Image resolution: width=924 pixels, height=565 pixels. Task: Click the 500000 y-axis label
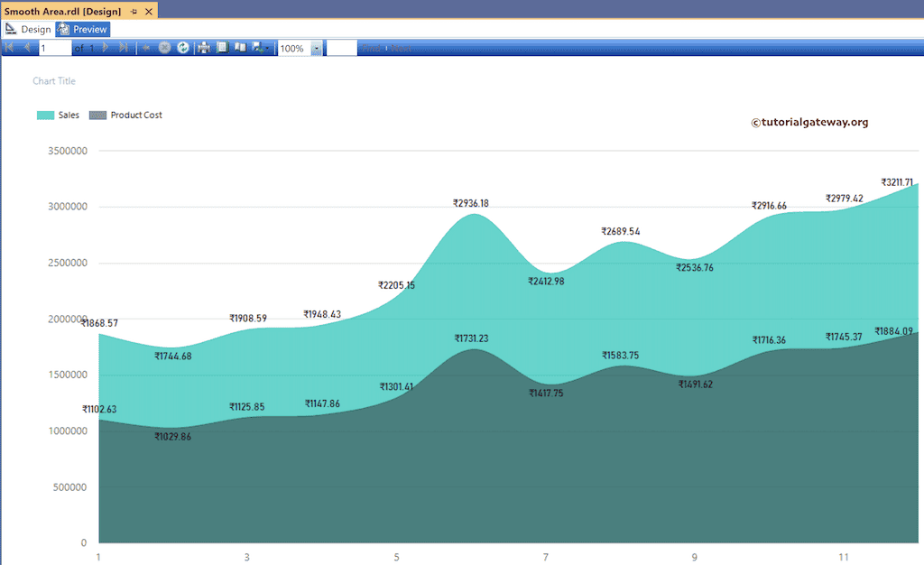pyautogui.click(x=70, y=487)
